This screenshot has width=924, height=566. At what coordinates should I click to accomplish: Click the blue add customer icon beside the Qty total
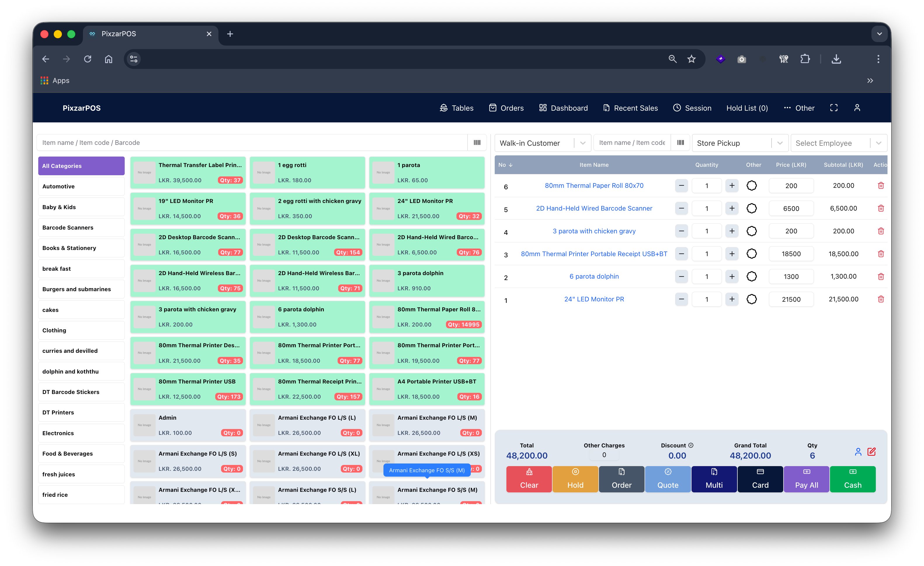point(858,452)
